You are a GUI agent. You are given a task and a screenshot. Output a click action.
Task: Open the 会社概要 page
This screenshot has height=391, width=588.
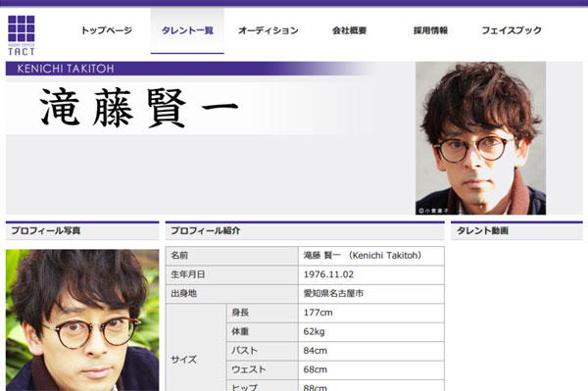[350, 30]
